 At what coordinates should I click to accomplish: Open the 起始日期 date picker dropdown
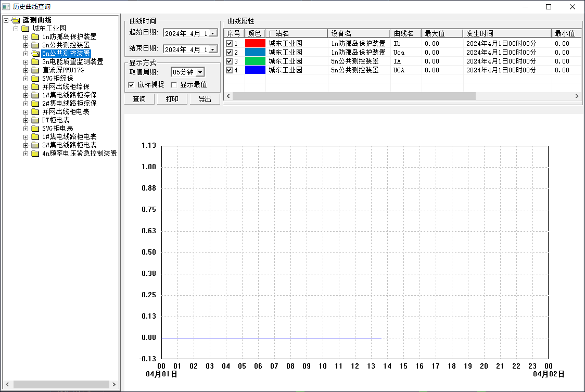click(x=213, y=33)
